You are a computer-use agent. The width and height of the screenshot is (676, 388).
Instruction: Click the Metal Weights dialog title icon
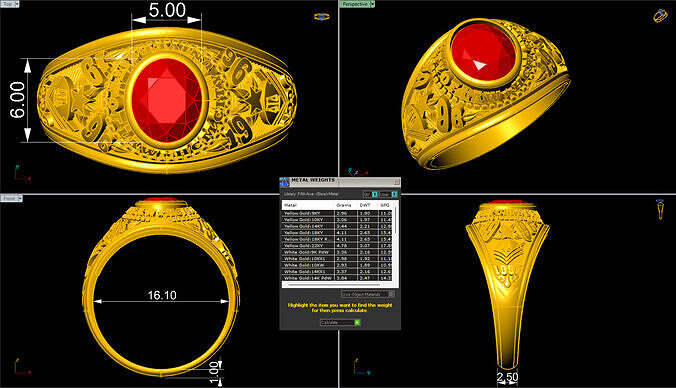tap(284, 182)
